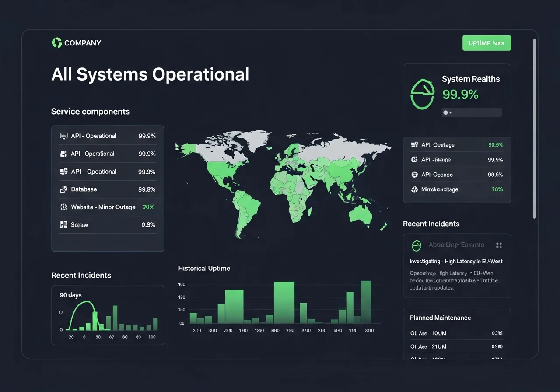Click the Minor Outage icon in health panel

tap(414, 189)
